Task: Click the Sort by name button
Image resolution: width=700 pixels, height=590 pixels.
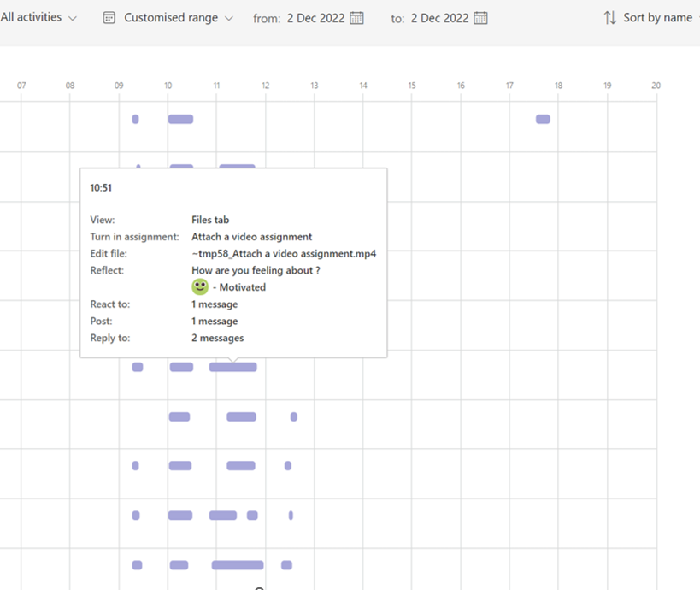Action: 648,18
